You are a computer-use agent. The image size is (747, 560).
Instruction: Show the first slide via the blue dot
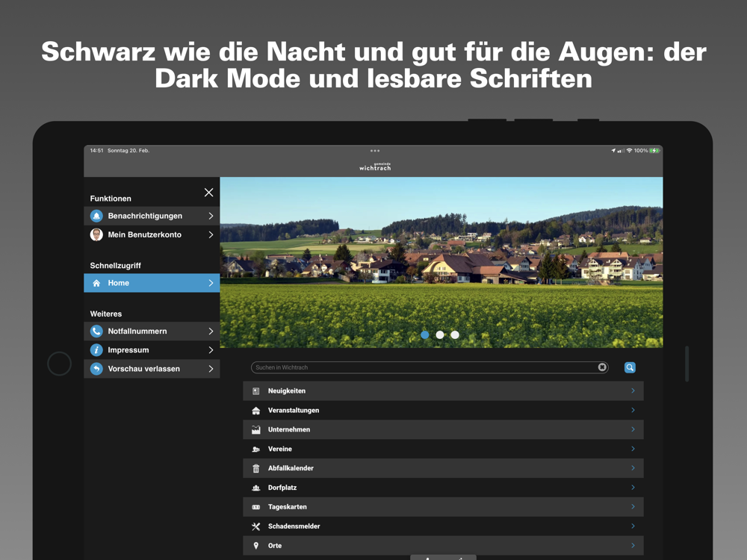coord(424,335)
